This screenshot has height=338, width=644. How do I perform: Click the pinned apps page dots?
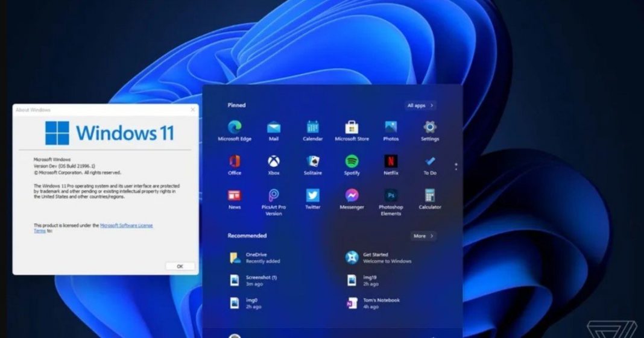click(x=456, y=166)
